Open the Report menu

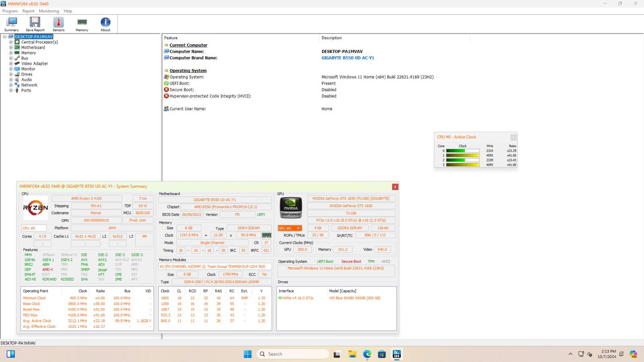pyautogui.click(x=28, y=11)
